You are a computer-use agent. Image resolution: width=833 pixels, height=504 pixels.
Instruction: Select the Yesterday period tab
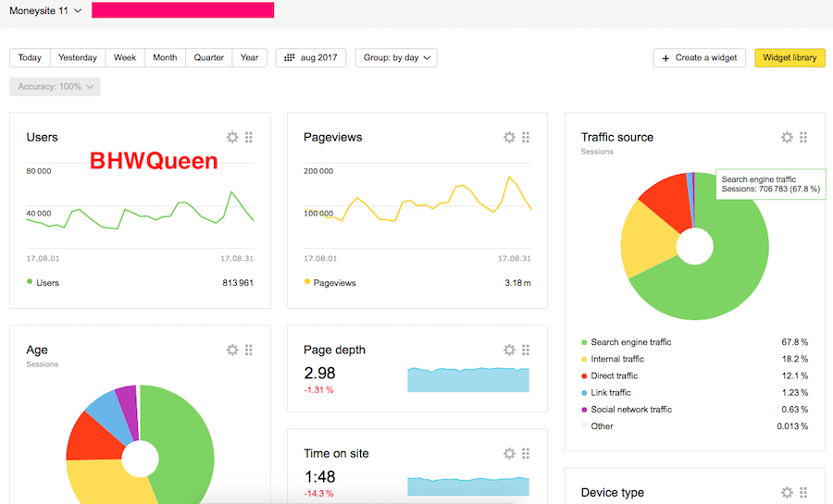click(78, 58)
